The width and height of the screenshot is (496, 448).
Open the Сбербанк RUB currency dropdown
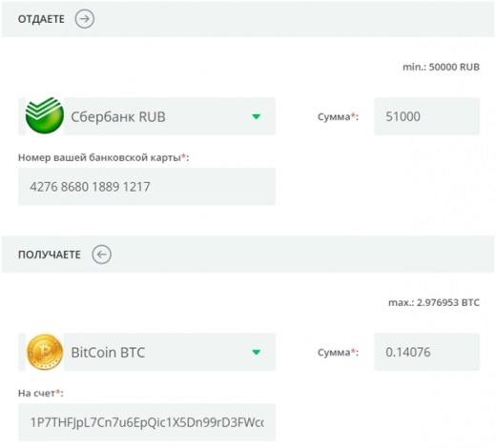point(147,116)
